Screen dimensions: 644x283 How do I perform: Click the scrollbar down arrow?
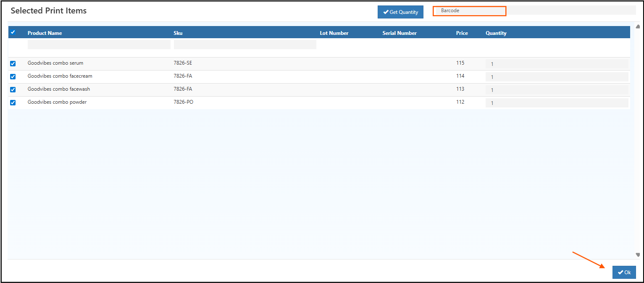638,254
